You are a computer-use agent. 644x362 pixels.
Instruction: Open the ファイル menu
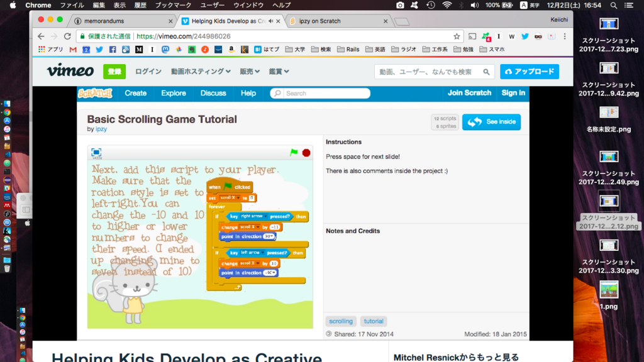[72, 5]
